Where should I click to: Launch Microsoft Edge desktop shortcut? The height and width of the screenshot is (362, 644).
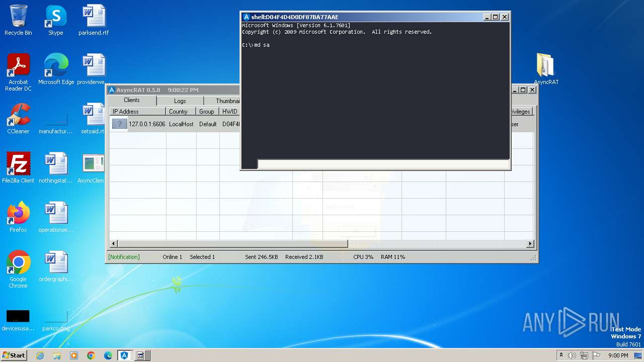(x=56, y=69)
